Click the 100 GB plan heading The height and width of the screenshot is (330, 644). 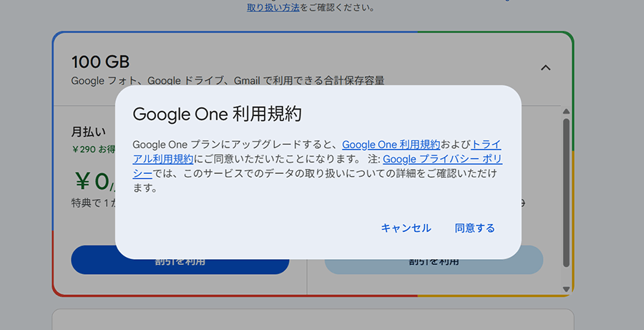pyautogui.click(x=100, y=62)
